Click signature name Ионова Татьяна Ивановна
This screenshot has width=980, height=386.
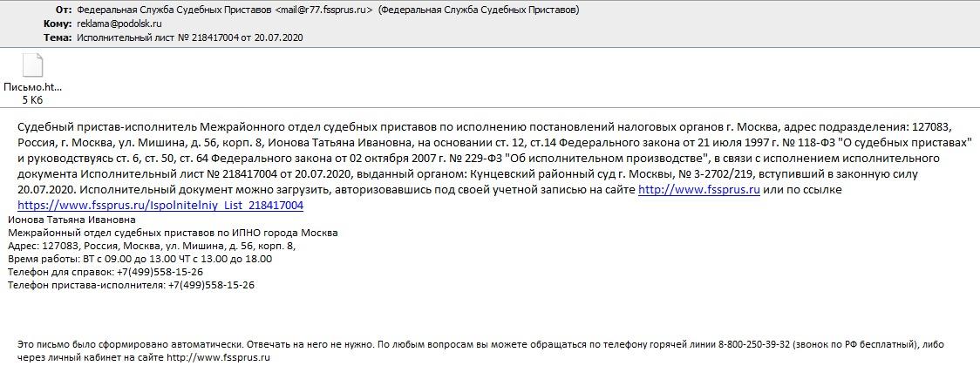(x=71, y=220)
